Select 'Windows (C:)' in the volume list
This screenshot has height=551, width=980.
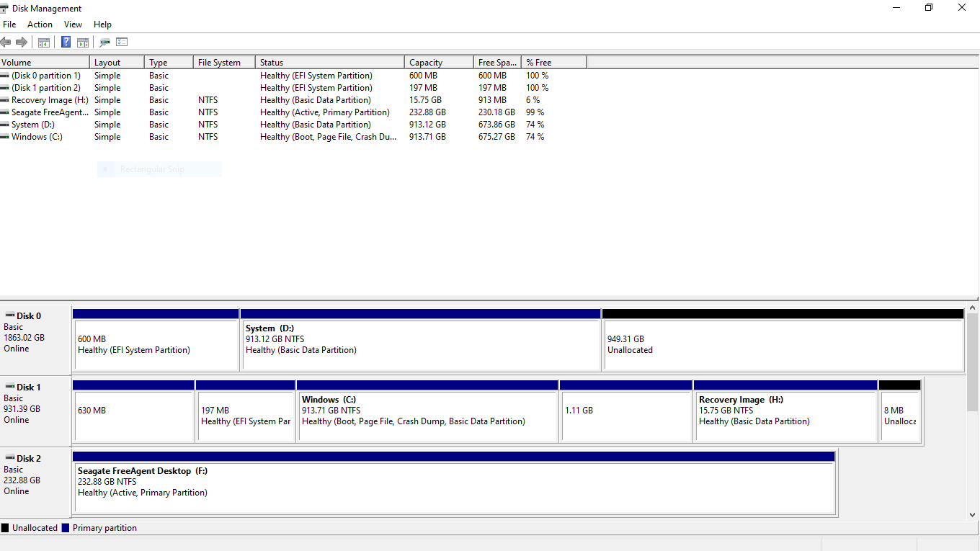[x=37, y=137]
